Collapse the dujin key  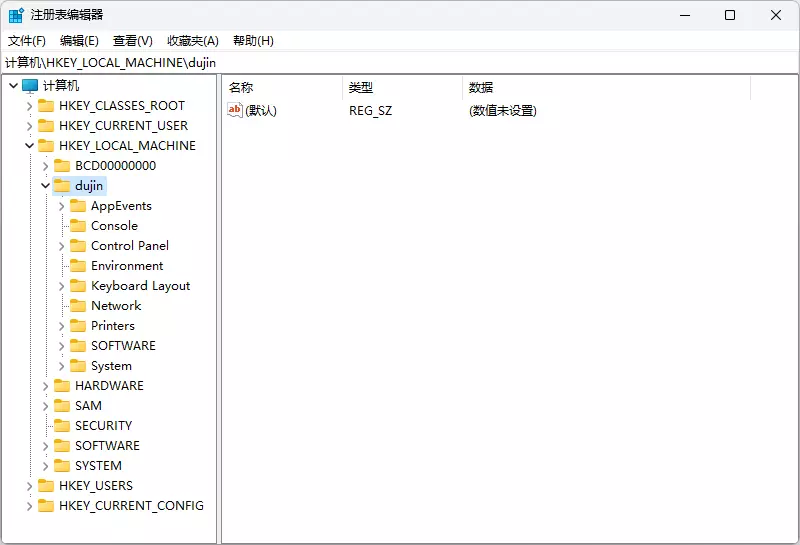pos(45,186)
